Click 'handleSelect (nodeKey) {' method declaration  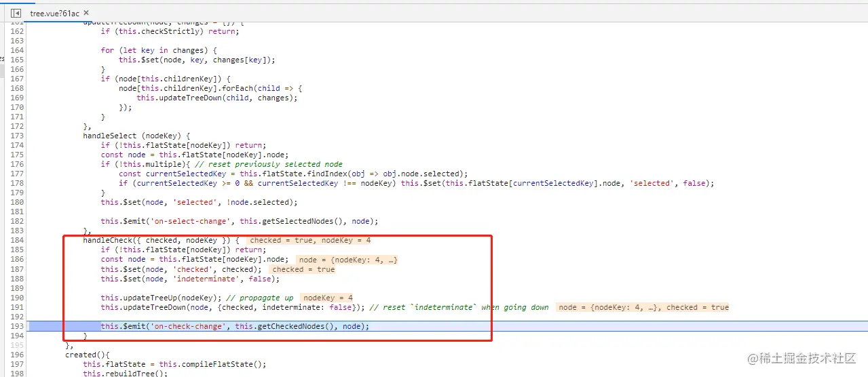136,136
